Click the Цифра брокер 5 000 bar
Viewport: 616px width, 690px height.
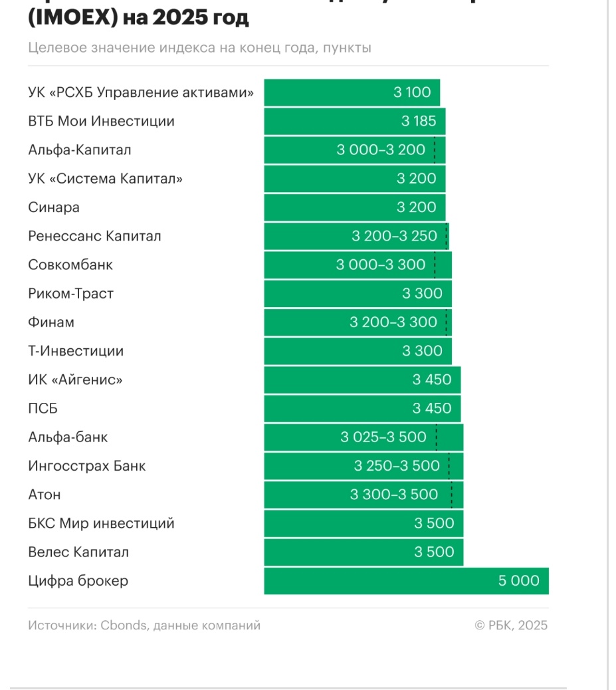pyautogui.click(x=406, y=581)
